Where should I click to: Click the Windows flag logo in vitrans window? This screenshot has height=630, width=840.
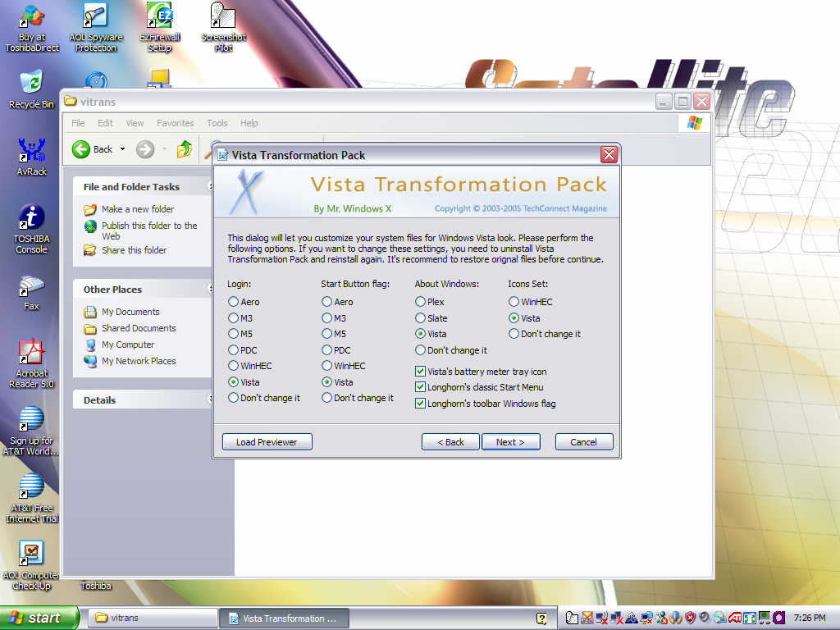[695, 123]
